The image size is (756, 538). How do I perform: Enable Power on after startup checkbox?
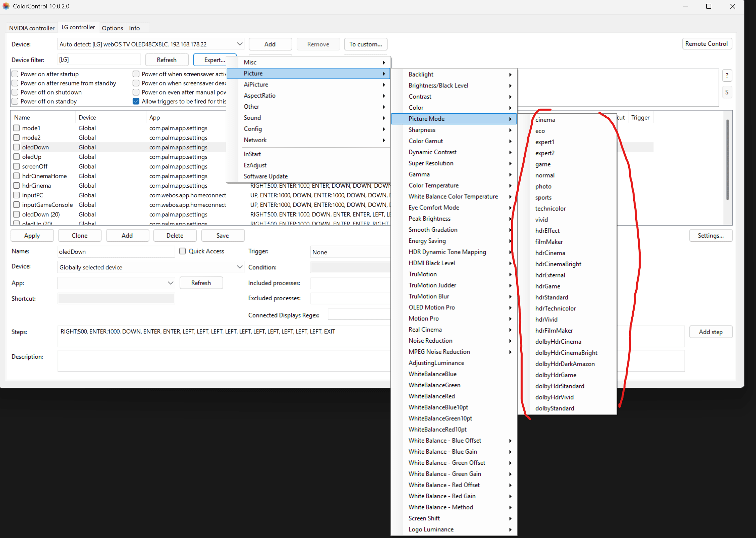tap(15, 74)
